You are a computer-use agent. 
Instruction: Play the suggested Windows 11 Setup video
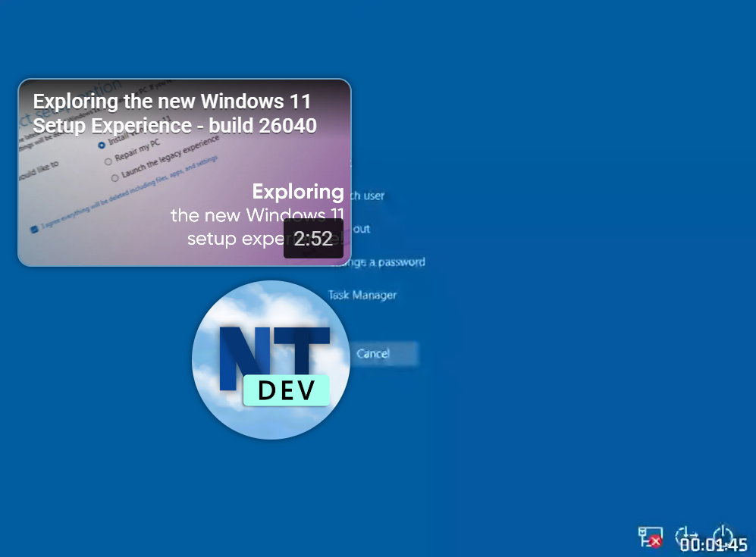click(x=185, y=173)
